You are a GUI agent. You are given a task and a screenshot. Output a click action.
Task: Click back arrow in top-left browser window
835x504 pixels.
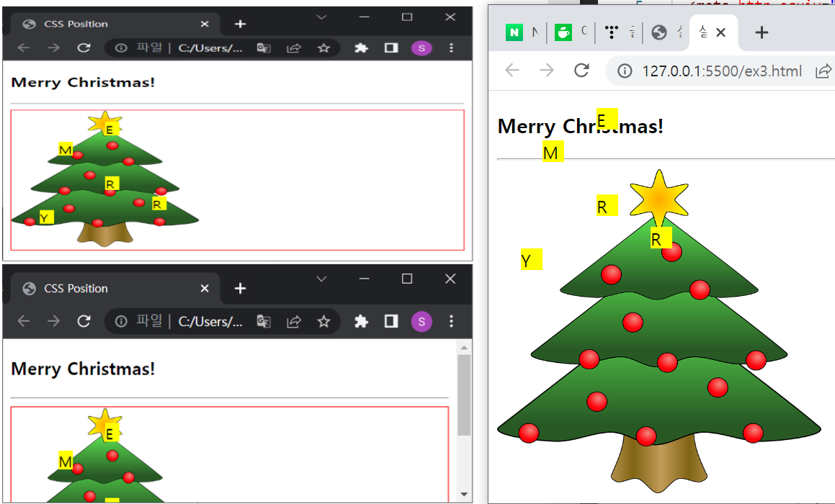point(24,48)
